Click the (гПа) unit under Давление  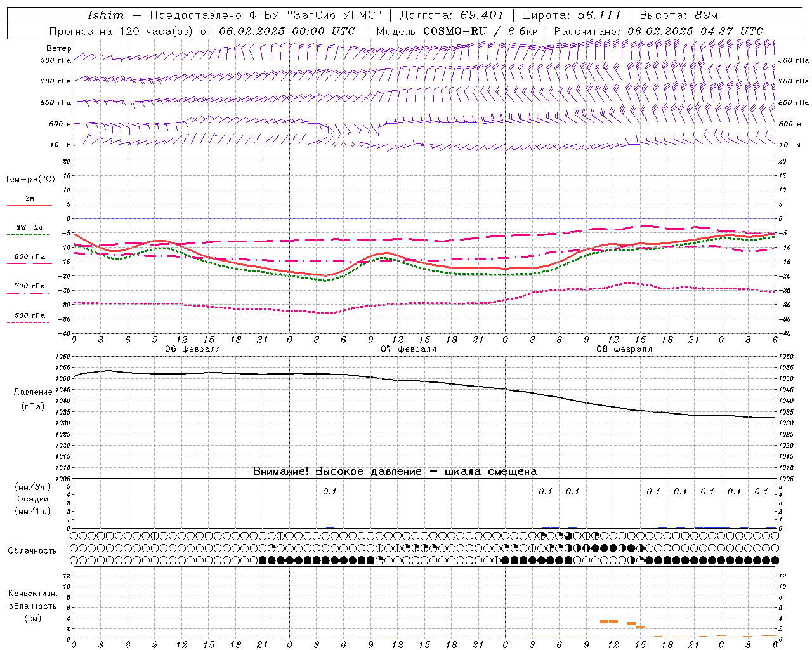point(33,406)
